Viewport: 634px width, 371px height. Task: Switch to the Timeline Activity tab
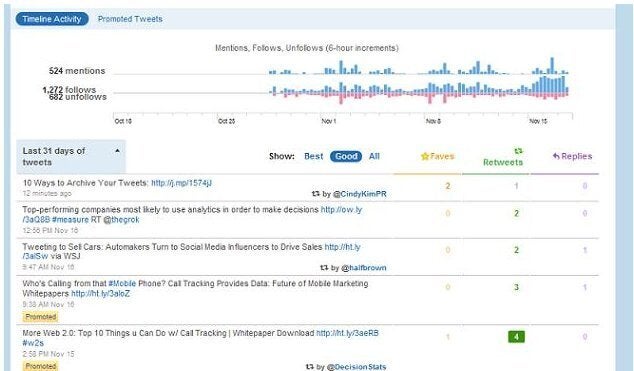point(52,19)
